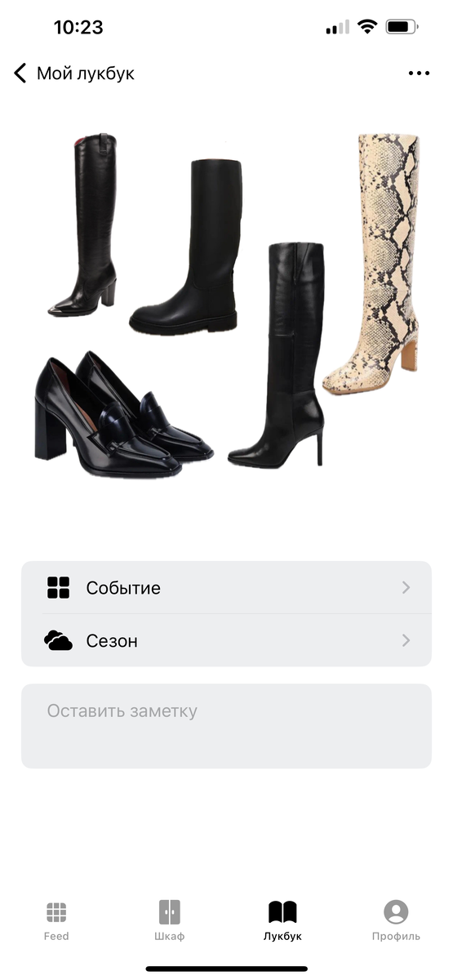The height and width of the screenshot is (980, 453).
Task: Select the snakeskin print boot image
Action: (372, 264)
